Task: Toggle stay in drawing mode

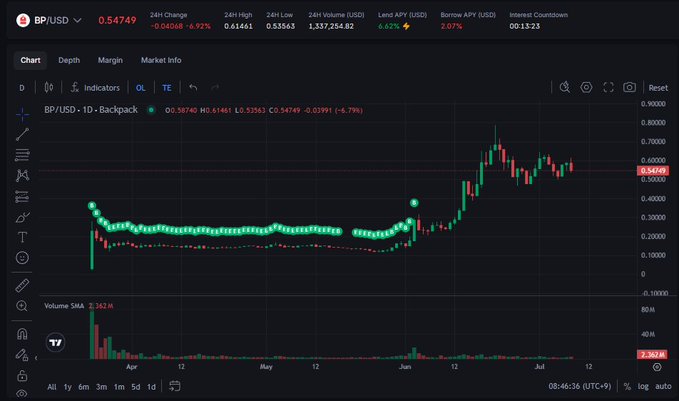Action: (22, 355)
